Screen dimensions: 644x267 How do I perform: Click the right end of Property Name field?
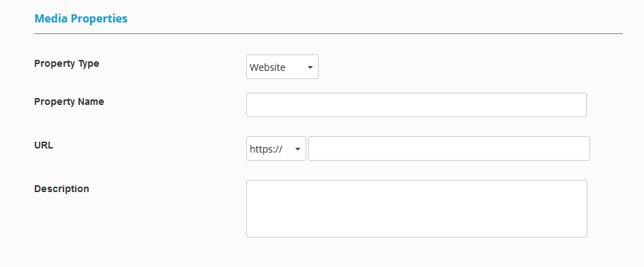581,105
